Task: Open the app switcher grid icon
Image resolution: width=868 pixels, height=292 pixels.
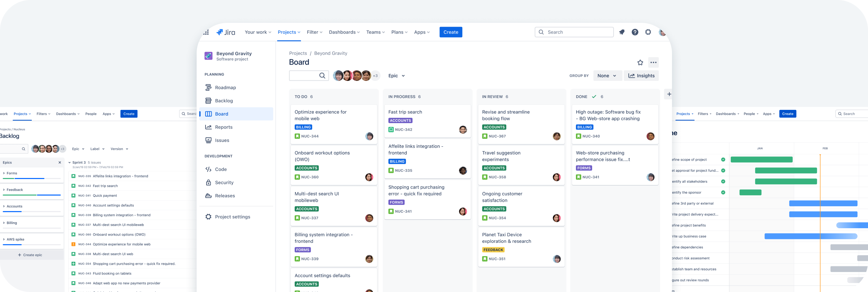Action: (206, 32)
